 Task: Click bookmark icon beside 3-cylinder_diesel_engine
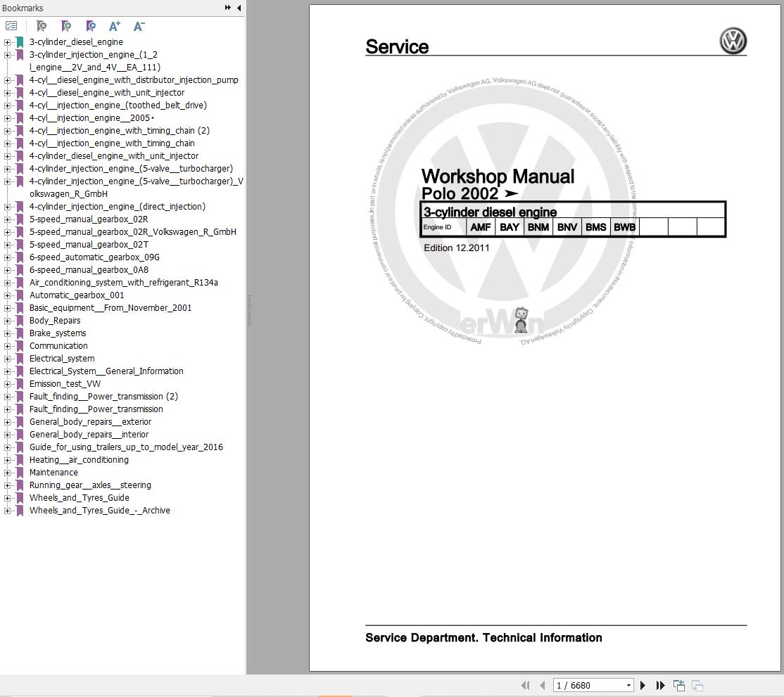point(20,42)
